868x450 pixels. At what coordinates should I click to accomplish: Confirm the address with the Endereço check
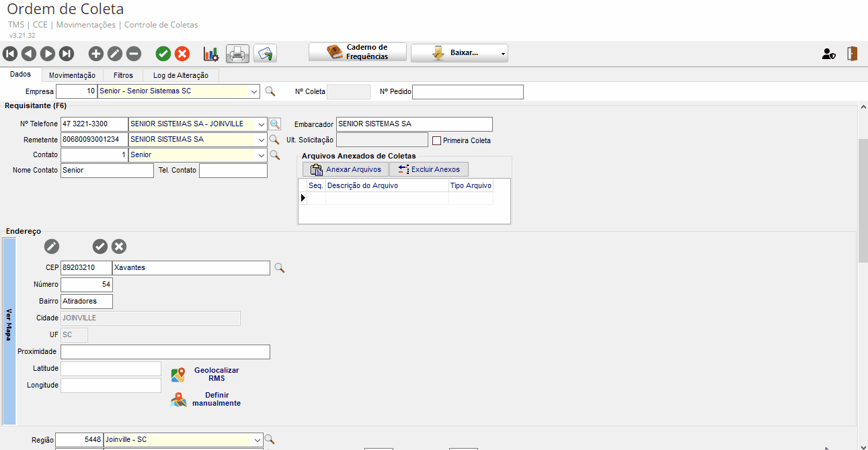pyautogui.click(x=100, y=246)
